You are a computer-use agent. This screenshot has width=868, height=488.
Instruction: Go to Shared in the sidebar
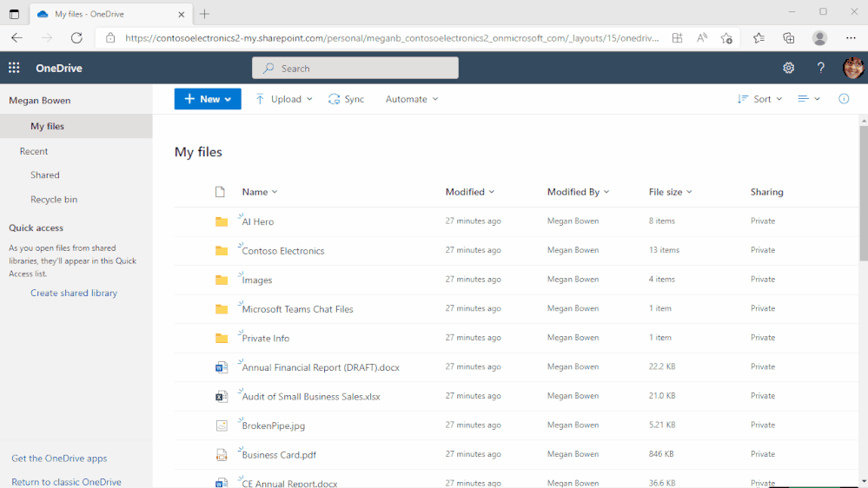click(x=45, y=175)
